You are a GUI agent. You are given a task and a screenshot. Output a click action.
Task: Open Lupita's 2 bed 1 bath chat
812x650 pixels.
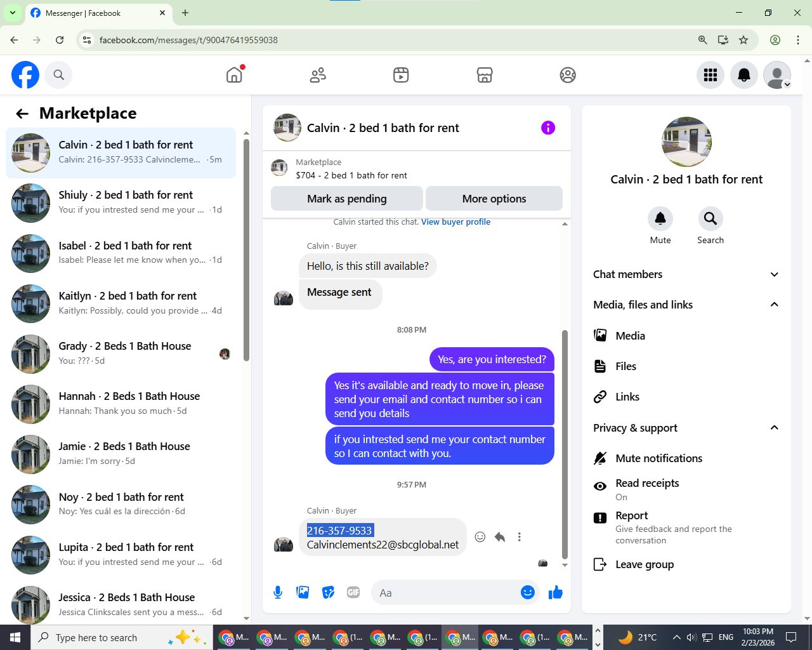[x=121, y=555]
